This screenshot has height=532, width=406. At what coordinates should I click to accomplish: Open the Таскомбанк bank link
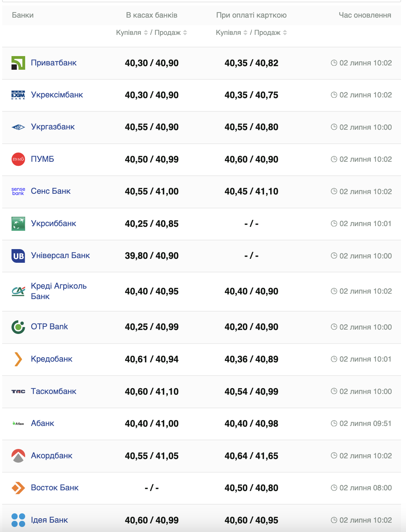[54, 391]
